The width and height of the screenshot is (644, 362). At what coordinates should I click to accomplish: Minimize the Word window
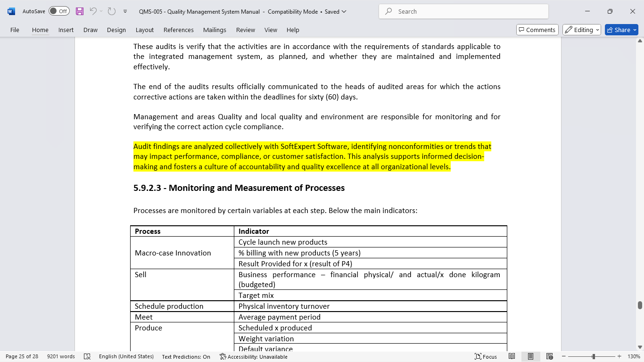pos(587,11)
